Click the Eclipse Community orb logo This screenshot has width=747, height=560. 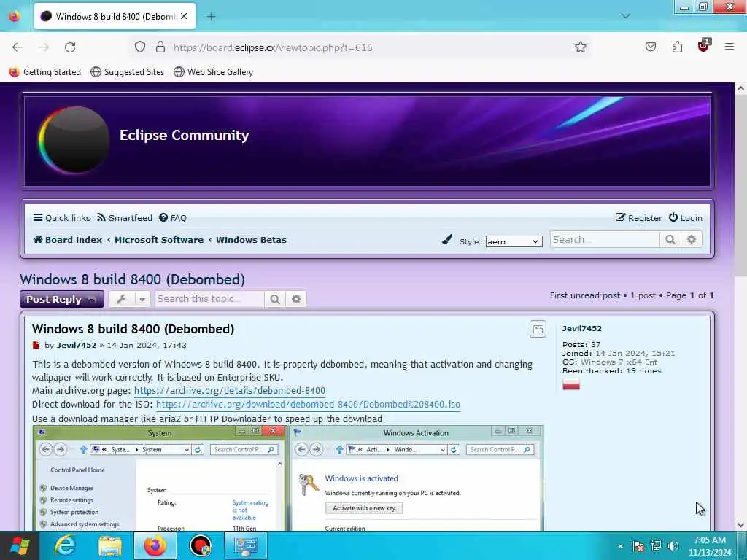point(74,139)
